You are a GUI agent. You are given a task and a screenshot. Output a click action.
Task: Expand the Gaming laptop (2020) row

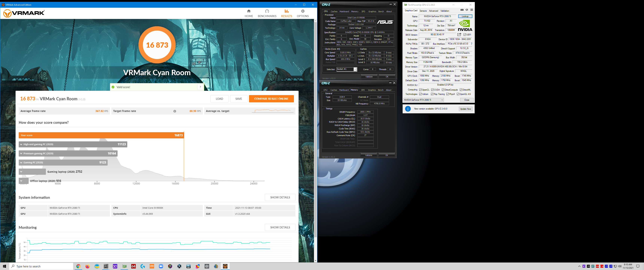tap(32, 172)
